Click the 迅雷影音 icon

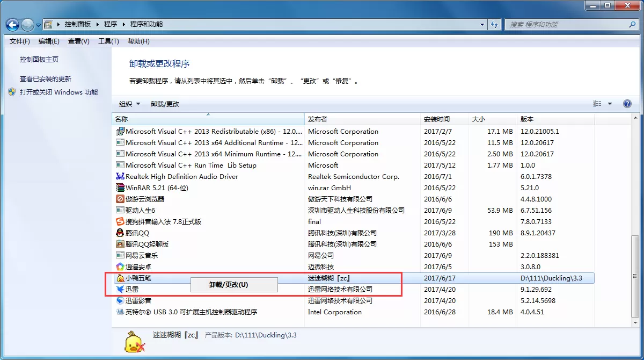coord(120,301)
